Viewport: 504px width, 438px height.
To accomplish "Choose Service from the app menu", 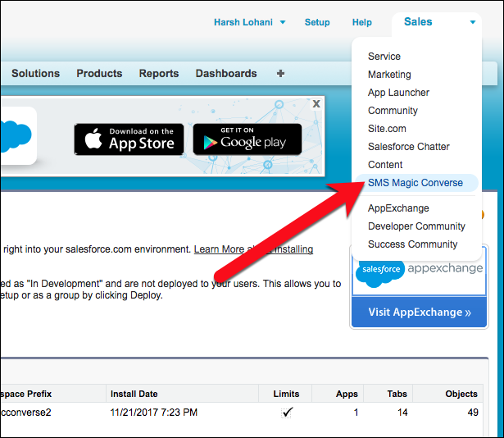I will (x=384, y=57).
